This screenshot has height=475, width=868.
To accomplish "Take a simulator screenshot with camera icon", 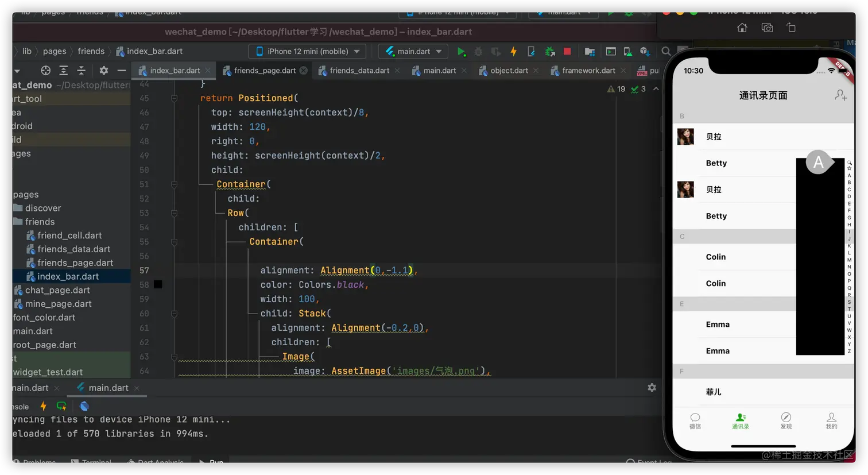I will (x=767, y=28).
